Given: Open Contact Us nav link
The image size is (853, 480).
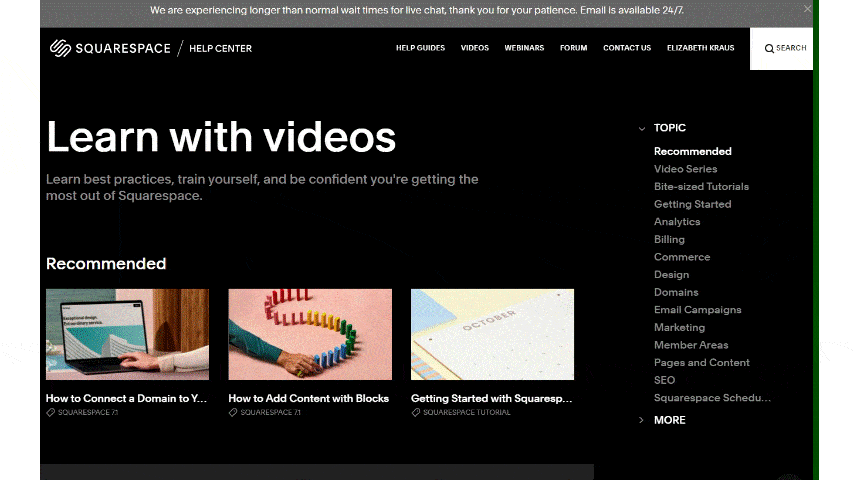Looking at the screenshot, I should point(627,48).
